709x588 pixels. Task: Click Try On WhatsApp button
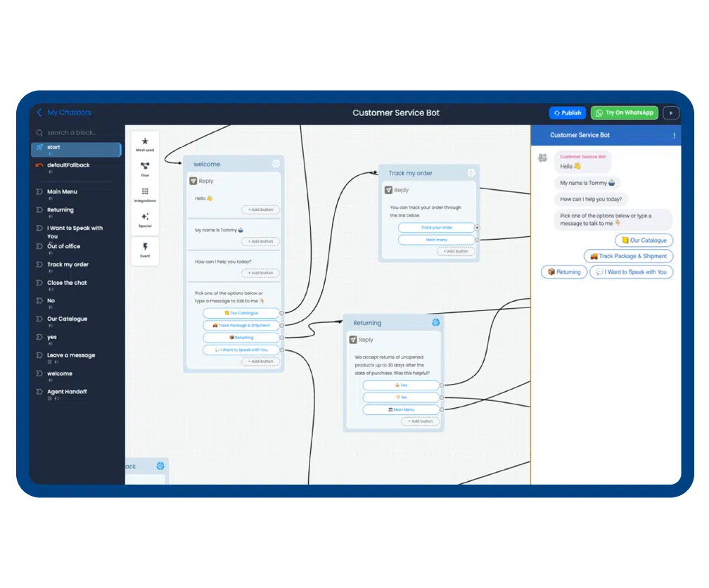pos(624,113)
